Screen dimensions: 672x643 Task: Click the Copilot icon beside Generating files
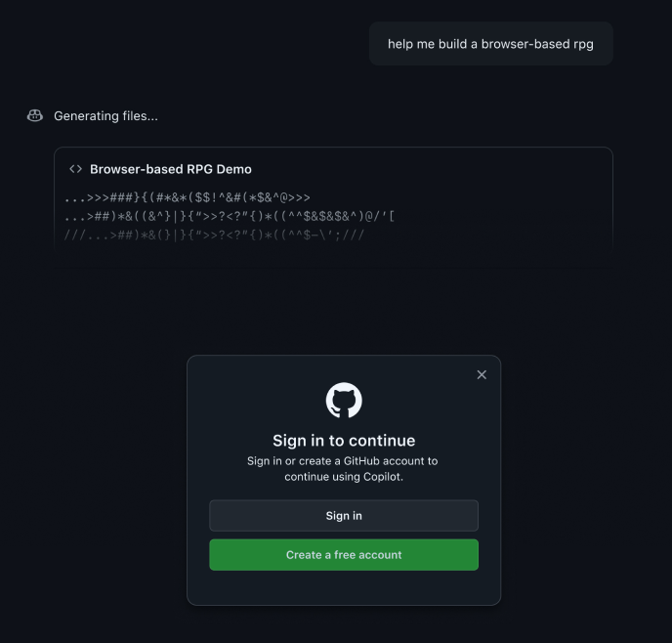(35, 116)
